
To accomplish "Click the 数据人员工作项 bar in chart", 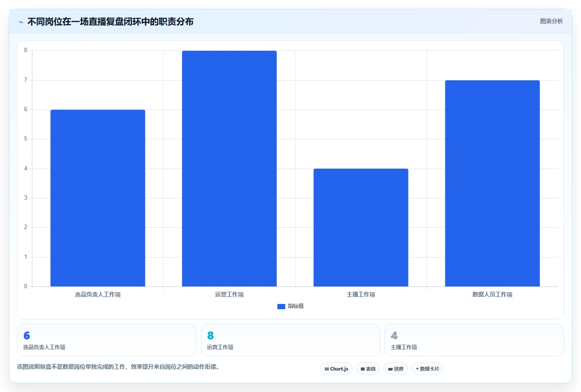I will pyautogui.click(x=492, y=184).
